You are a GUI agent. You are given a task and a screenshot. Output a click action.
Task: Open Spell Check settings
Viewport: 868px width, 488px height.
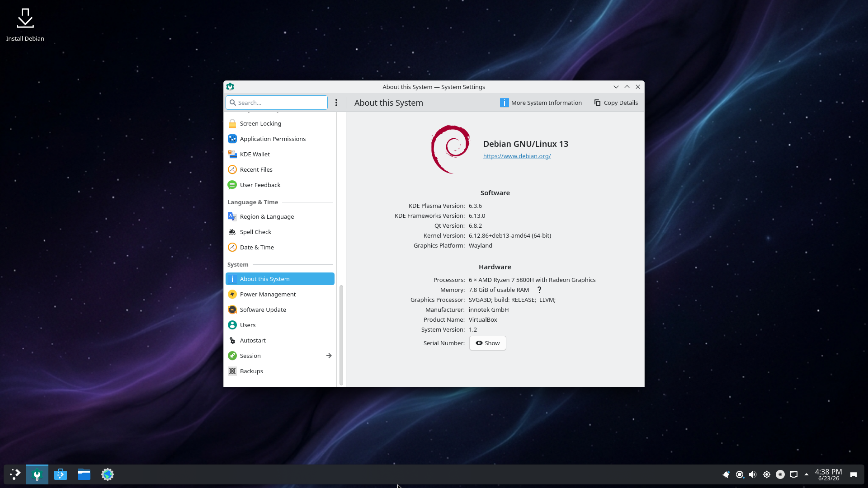click(x=280, y=232)
